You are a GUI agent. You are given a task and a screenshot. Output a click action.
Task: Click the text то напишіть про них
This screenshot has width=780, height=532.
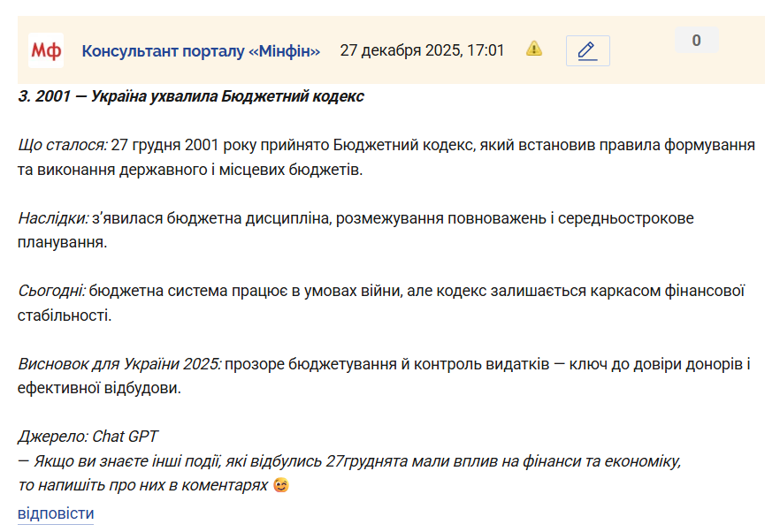click(x=97, y=485)
